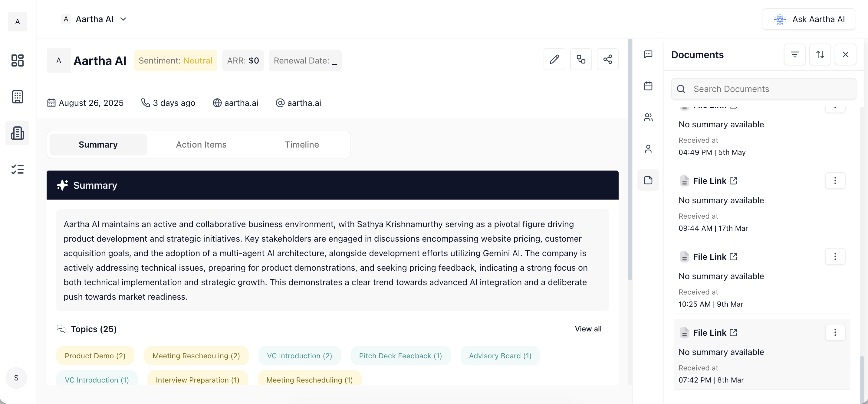Click View all topics link
The height and width of the screenshot is (404, 868).
tap(588, 329)
